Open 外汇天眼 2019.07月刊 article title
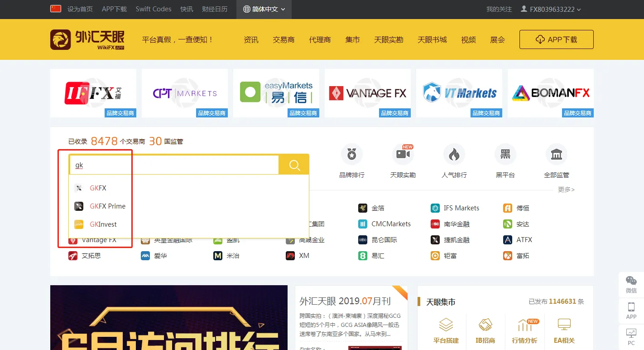Image resolution: width=644 pixels, height=350 pixels. point(345,301)
